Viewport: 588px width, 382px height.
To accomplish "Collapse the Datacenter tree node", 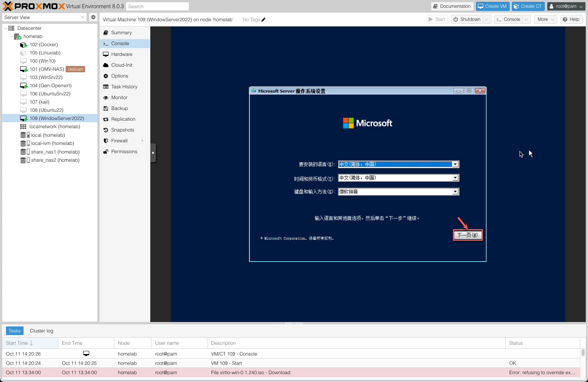I will point(5,28).
